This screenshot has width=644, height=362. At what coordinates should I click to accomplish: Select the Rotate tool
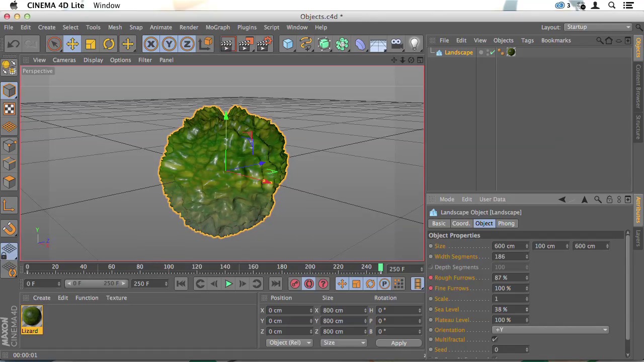(109, 44)
